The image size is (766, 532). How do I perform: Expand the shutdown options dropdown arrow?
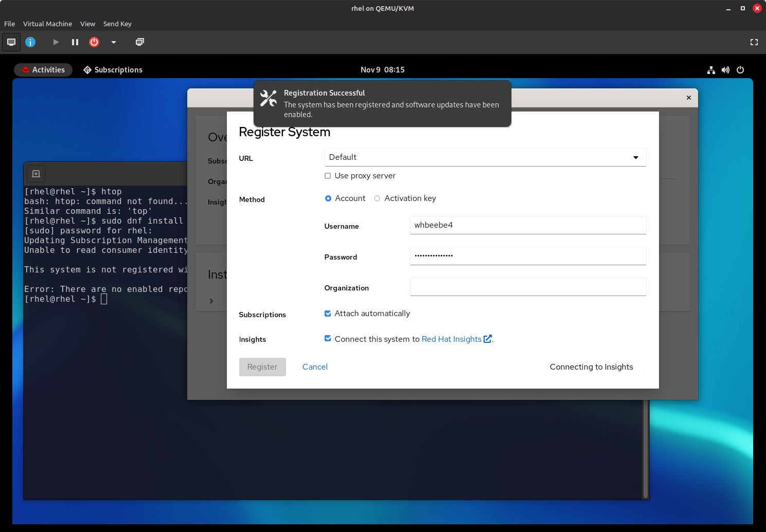click(x=114, y=42)
